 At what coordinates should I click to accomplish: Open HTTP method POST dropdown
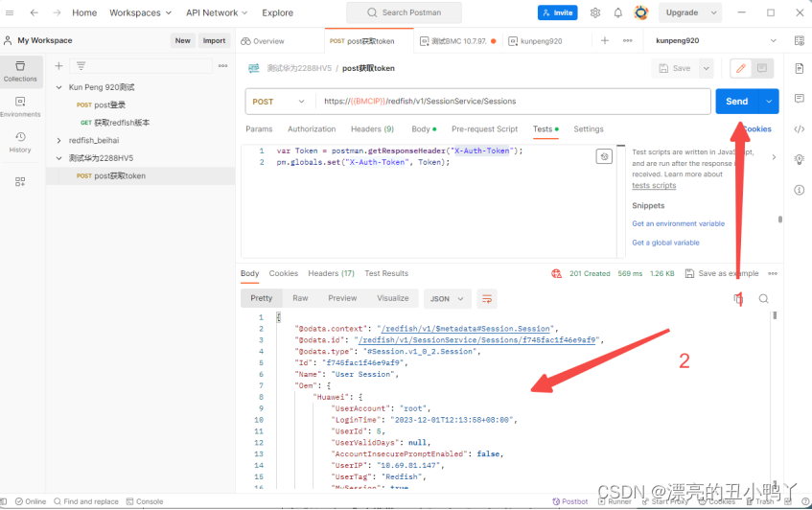pos(280,101)
